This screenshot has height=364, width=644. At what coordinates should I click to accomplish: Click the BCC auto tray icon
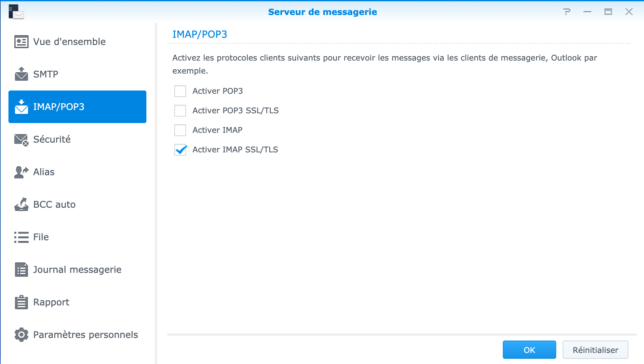click(x=21, y=204)
